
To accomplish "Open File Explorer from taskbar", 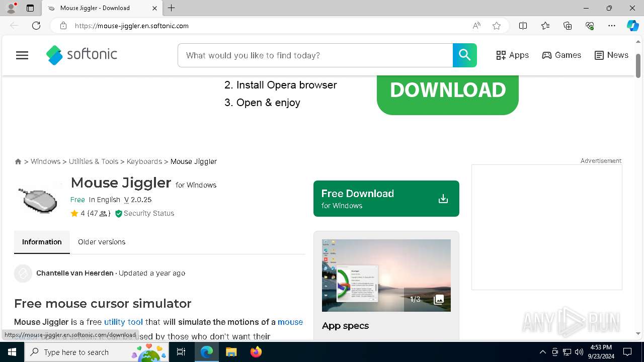I will coord(231,352).
